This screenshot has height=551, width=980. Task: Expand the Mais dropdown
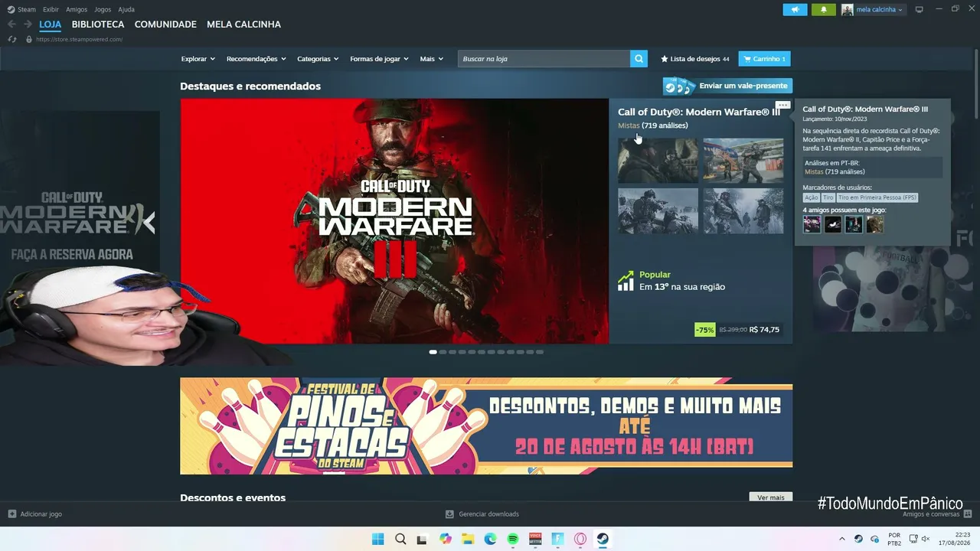pos(432,59)
